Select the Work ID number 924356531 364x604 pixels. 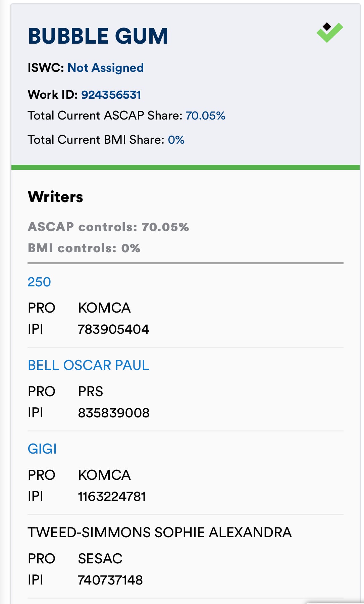click(111, 95)
